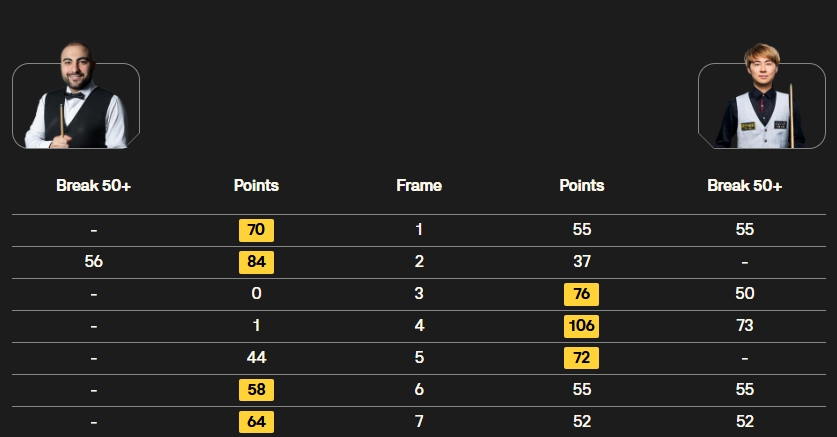Click the right Points column header
Viewport: 837px width, 437px height.
(582, 186)
